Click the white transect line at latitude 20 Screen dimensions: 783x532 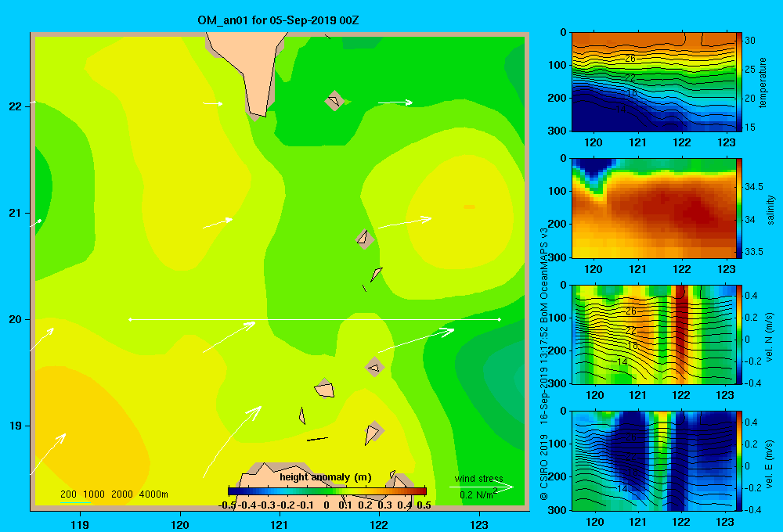[315, 319]
